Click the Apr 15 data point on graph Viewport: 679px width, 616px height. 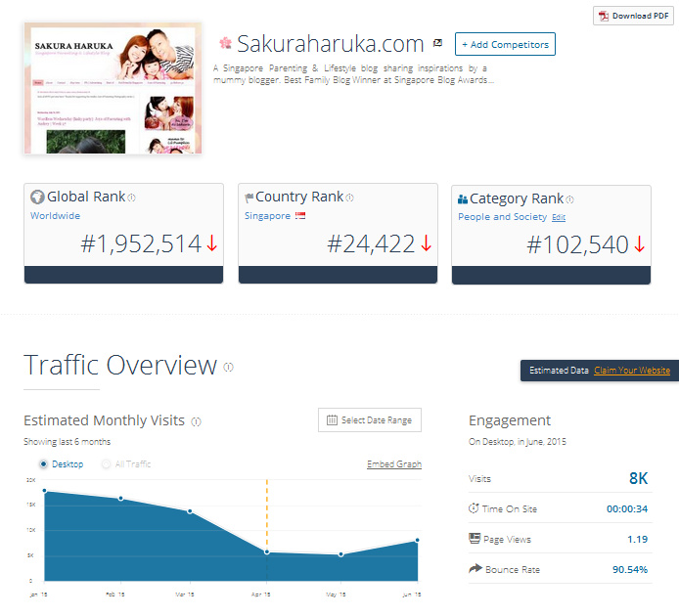(267, 551)
